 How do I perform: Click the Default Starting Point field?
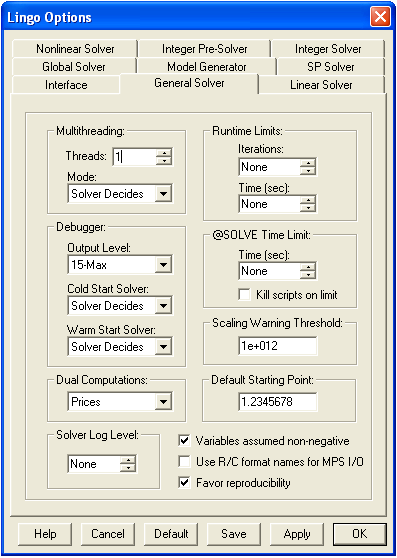(277, 402)
